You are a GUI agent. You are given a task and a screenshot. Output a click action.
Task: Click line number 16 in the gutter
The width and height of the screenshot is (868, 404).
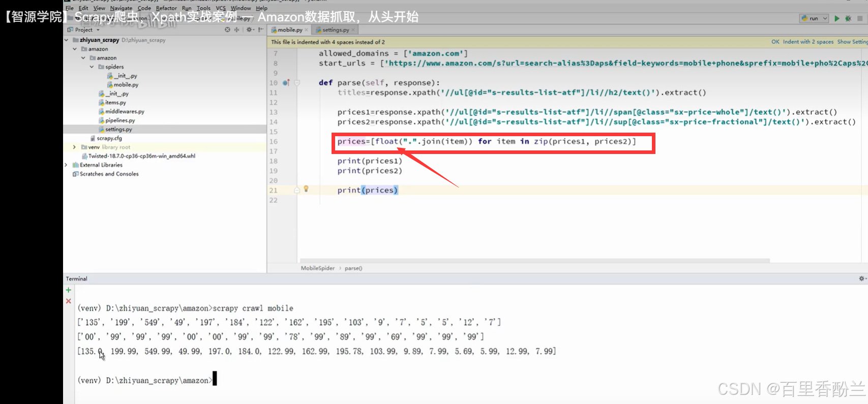[274, 141]
